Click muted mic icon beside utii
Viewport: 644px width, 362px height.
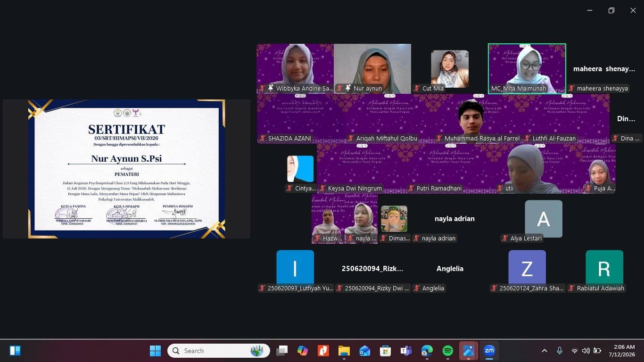point(500,188)
